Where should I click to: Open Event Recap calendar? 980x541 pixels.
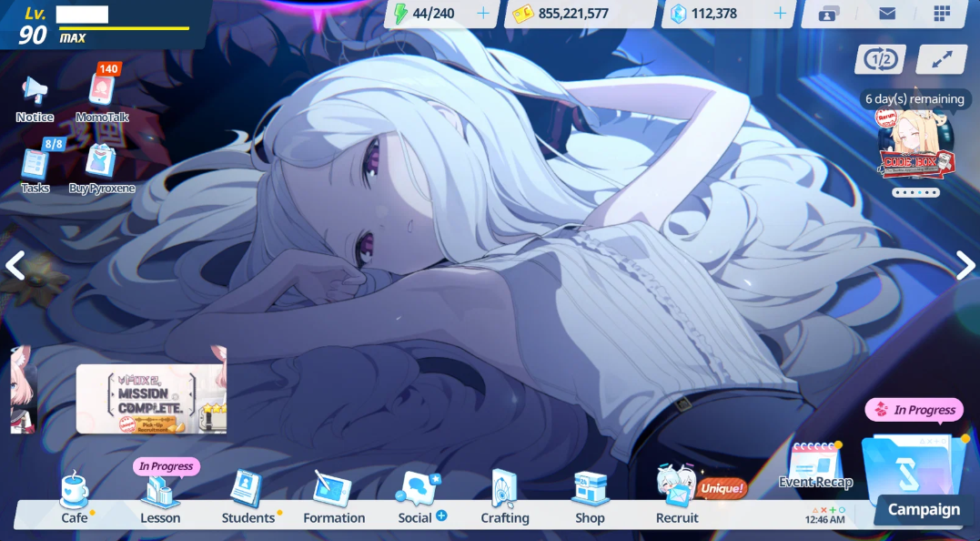(815, 465)
